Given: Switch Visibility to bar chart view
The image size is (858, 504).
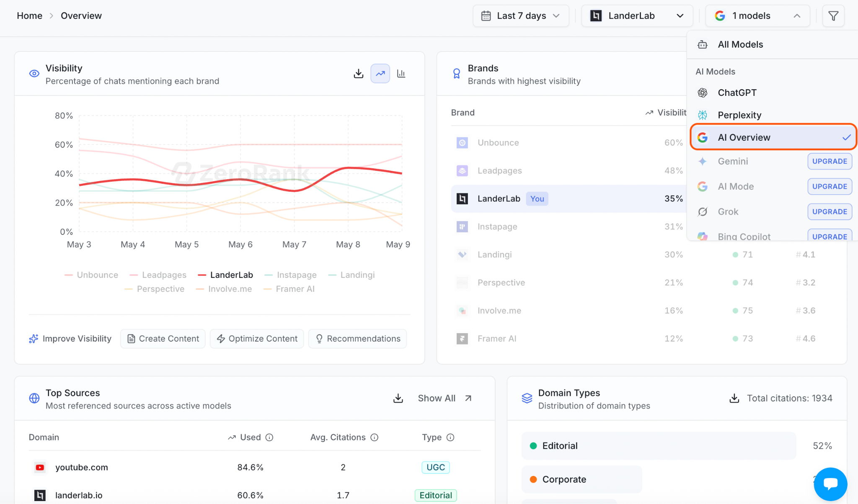Looking at the screenshot, I should point(401,74).
